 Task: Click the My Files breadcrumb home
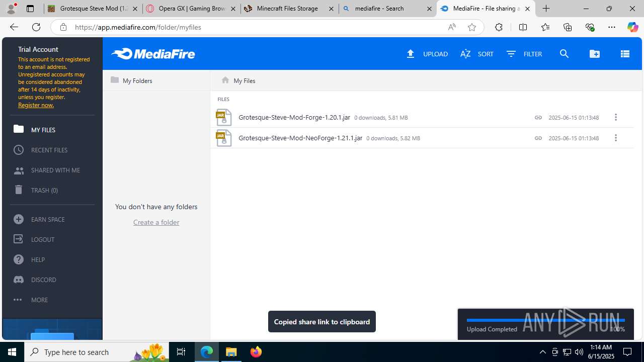coord(238,80)
